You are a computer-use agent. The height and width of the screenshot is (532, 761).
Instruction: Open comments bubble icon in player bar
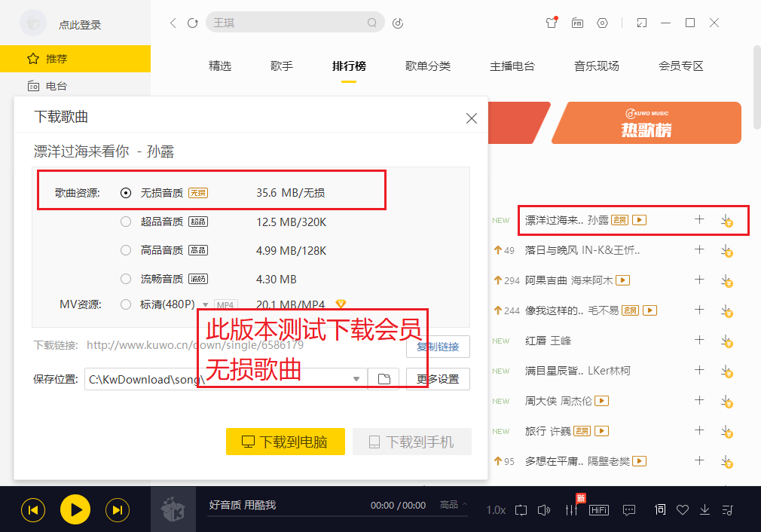pyautogui.click(x=629, y=510)
